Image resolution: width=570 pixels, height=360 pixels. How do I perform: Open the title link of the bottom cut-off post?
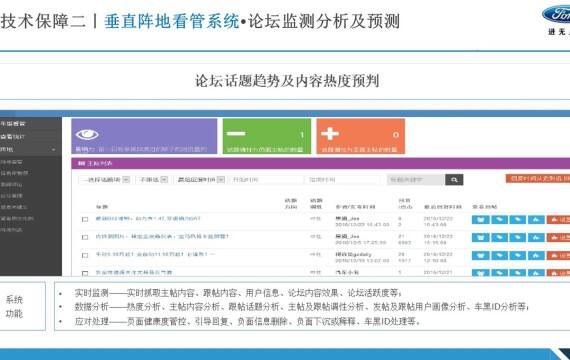[x=133, y=272]
